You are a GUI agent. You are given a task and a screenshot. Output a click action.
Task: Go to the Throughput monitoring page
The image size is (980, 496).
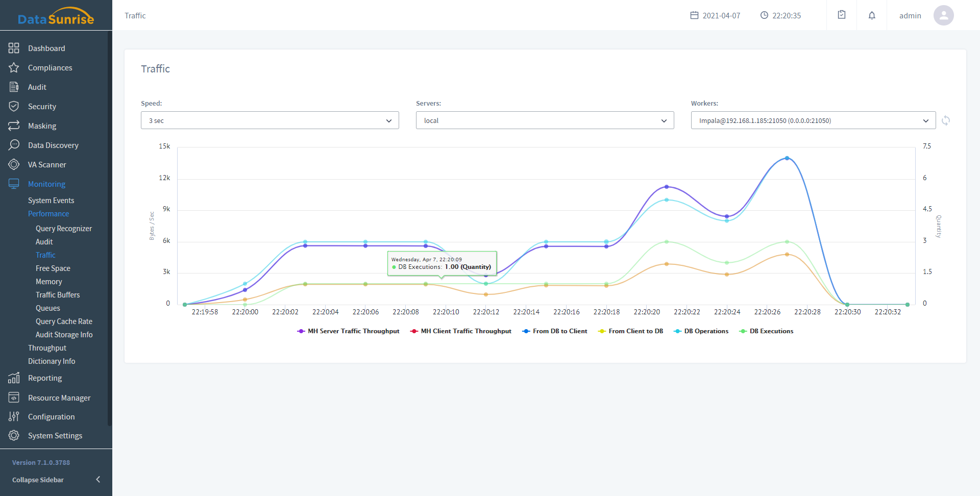47,348
